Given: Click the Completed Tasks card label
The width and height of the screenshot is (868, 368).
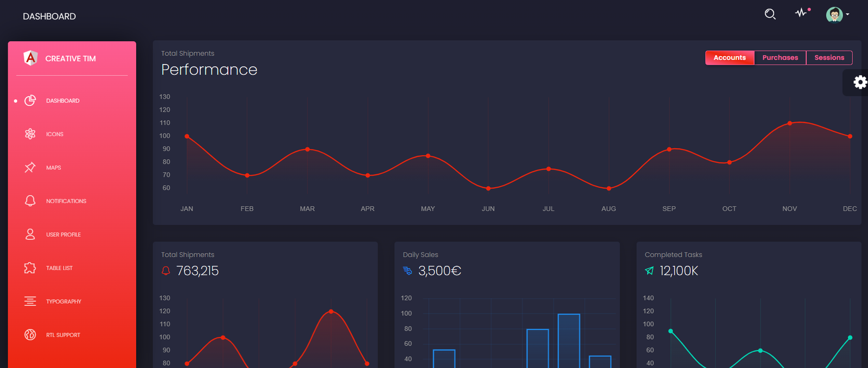Looking at the screenshot, I should tap(673, 255).
